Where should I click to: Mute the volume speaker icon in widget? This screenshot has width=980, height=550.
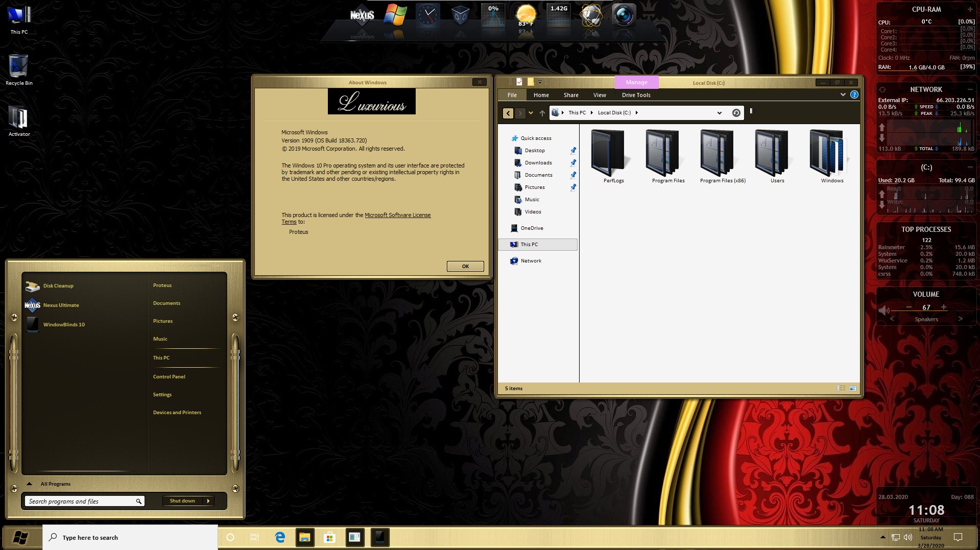[x=883, y=310]
